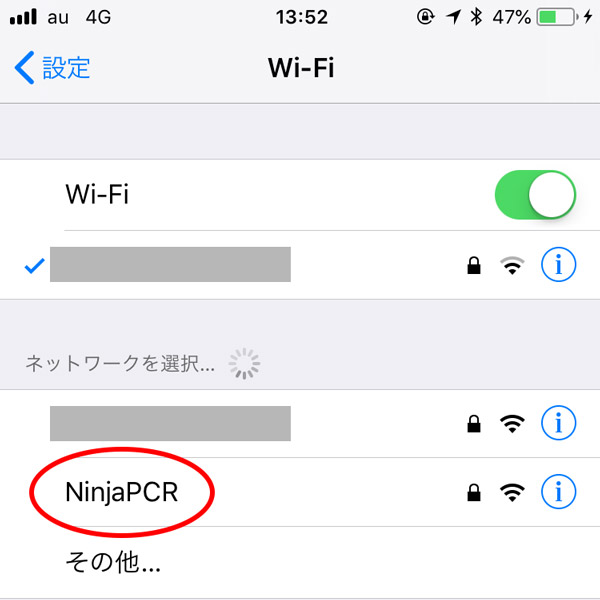Tap the location arrow status icon
The image size is (600, 600).
453,17
